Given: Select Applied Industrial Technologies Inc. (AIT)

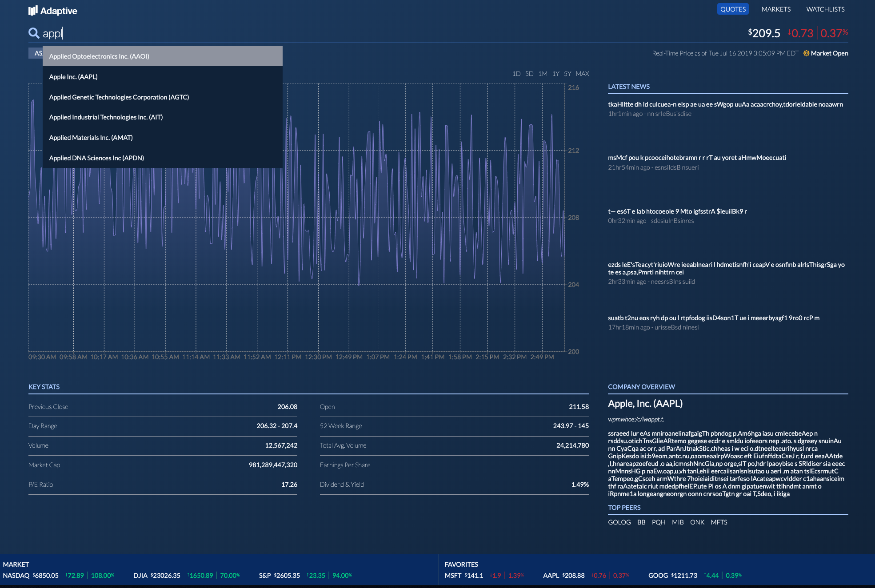Looking at the screenshot, I should tap(163, 117).
